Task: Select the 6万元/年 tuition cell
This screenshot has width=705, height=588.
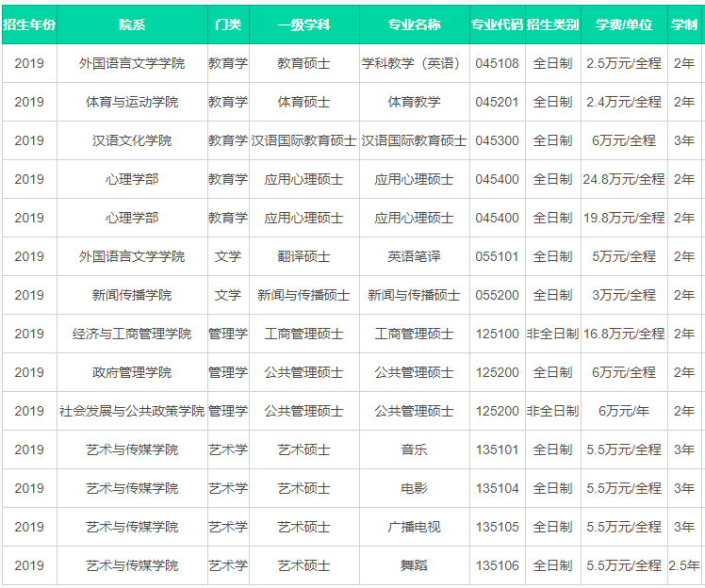Action: [623, 411]
